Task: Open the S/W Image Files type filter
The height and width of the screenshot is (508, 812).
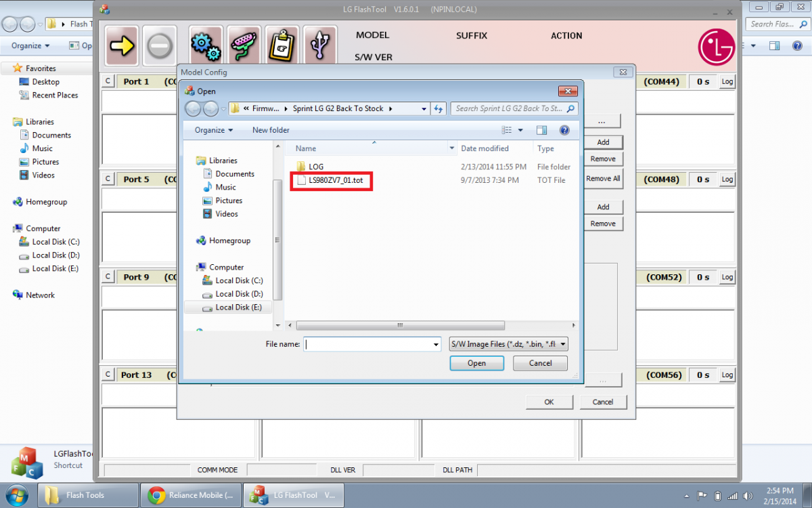Action: (509, 344)
